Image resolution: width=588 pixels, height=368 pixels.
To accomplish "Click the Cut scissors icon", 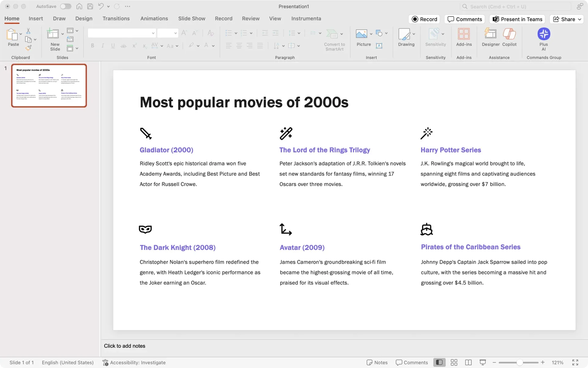I will (28, 31).
